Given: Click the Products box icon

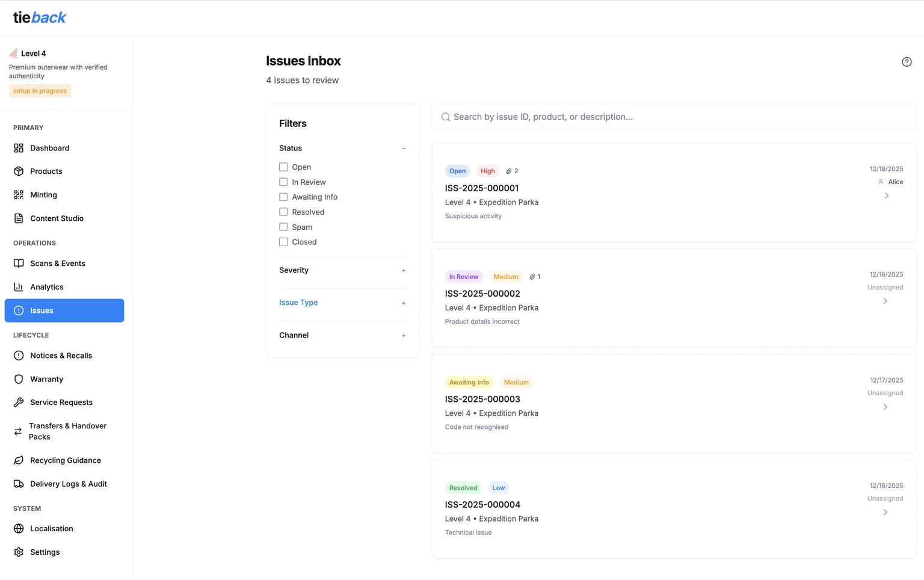Looking at the screenshot, I should [19, 171].
